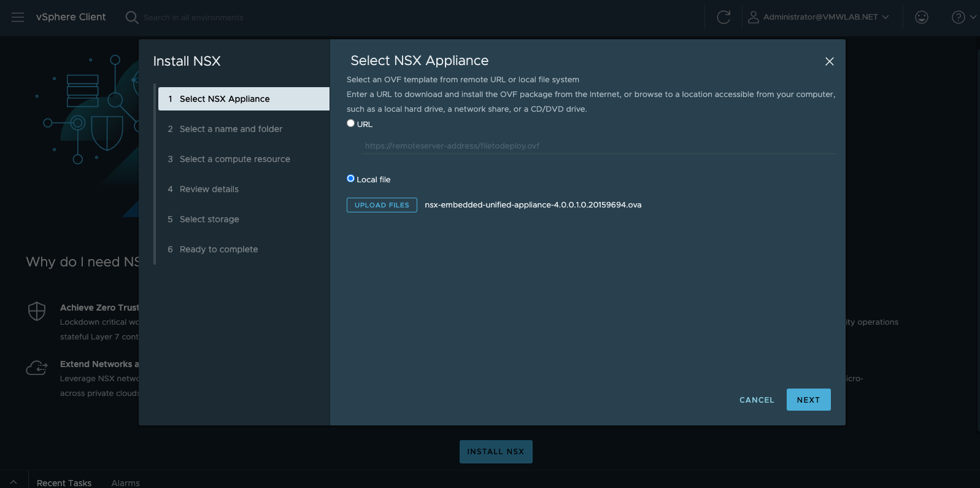Screen dimensions: 980x488
Task: Click the OVF URL input field
Action: pyautogui.click(x=598, y=146)
